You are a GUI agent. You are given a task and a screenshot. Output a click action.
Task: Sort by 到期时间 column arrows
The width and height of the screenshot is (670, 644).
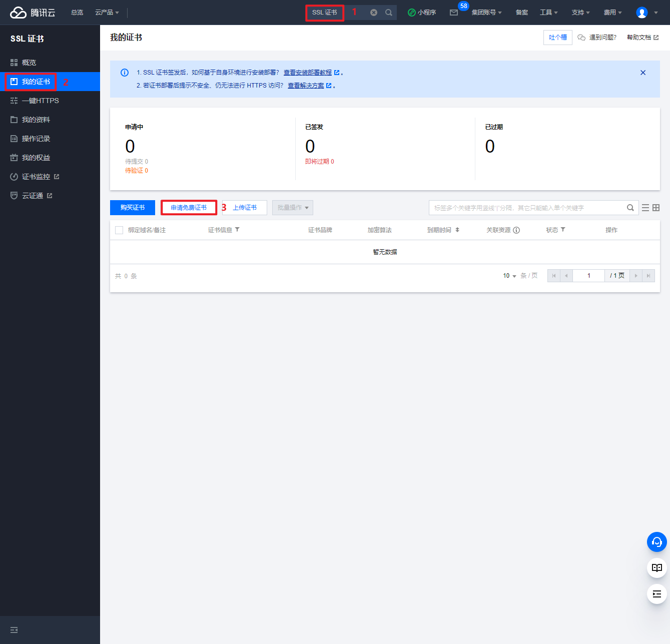457,230
